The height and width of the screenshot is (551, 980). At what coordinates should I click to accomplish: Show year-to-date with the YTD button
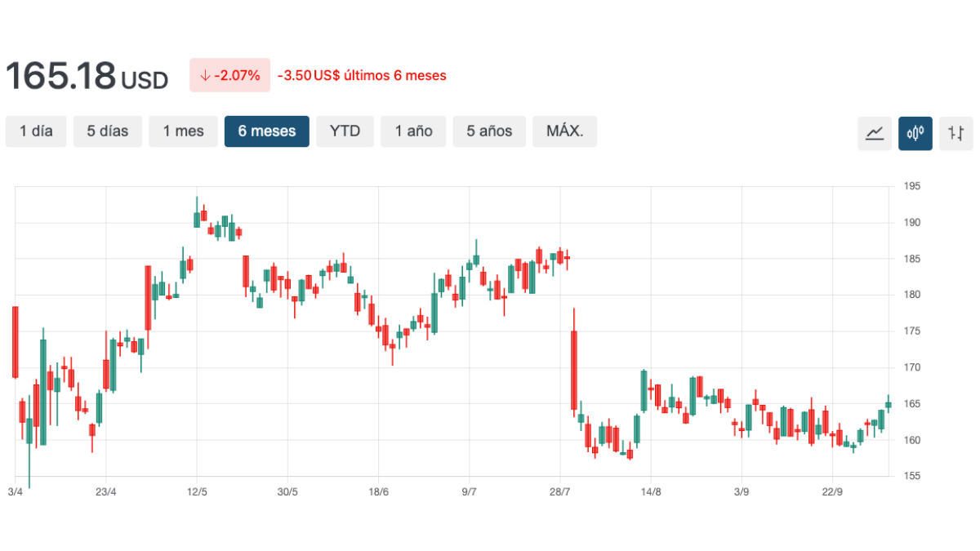345,131
